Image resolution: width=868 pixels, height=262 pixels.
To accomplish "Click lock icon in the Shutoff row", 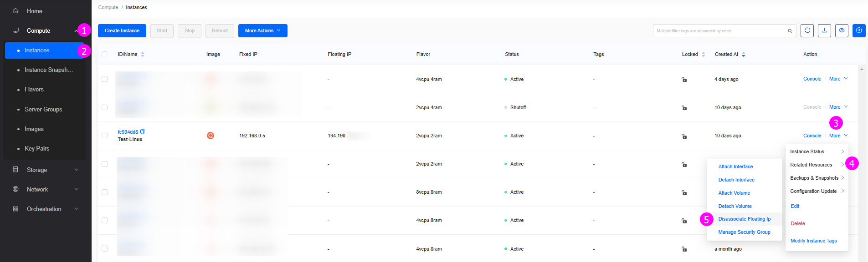I will click(x=684, y=108).
